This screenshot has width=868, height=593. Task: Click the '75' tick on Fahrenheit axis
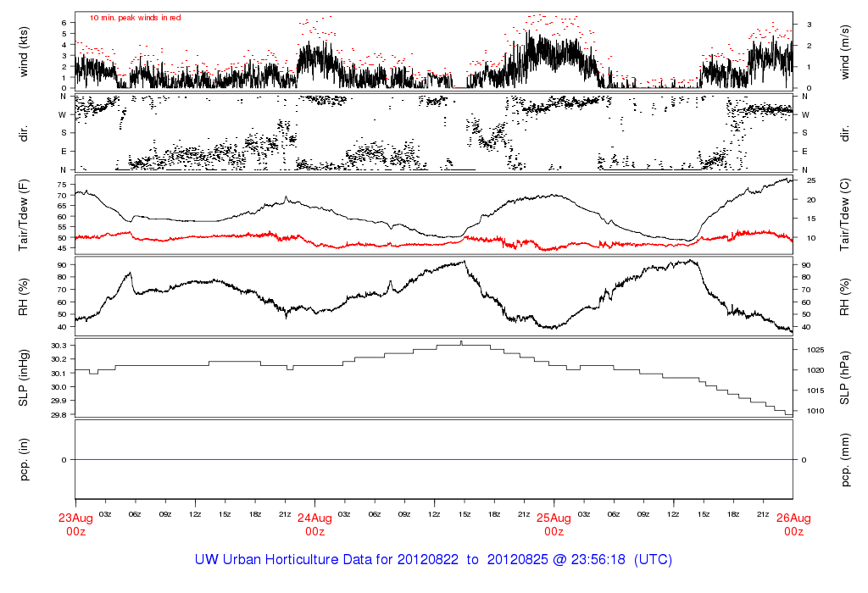pos(61,185)
